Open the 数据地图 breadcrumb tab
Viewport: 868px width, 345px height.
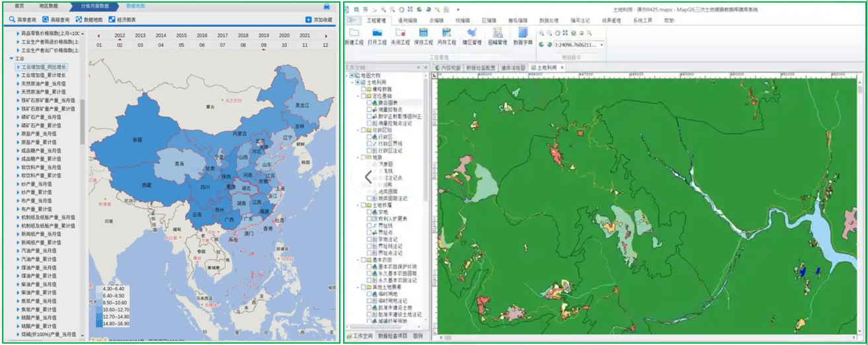pyautogui.click(x=135, y=5)
